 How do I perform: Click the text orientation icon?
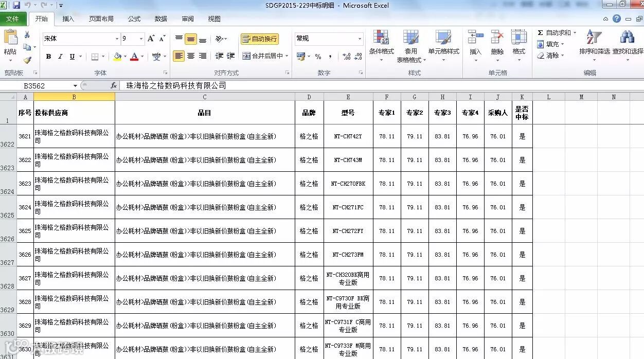click(219, 39)
